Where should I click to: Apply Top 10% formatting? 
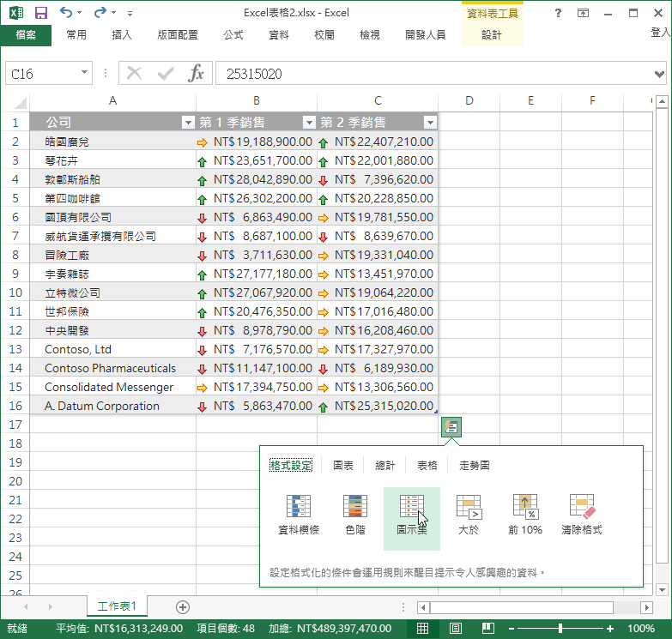[525, 515]
